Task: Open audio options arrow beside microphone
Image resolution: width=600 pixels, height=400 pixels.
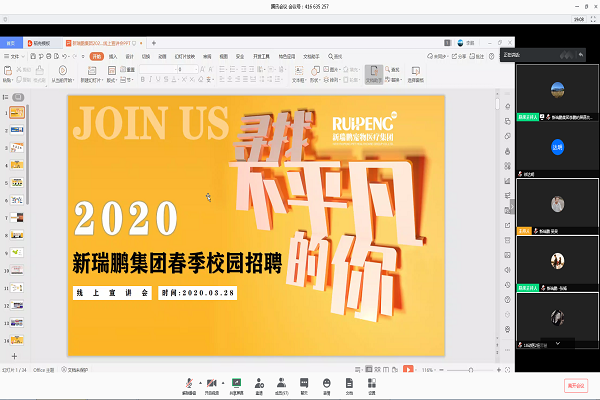Action: (x=199, y=382)
